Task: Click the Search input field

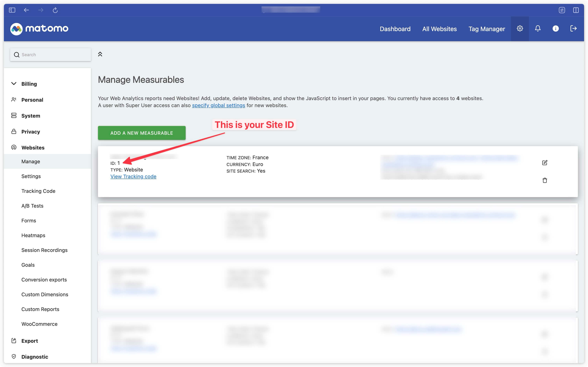Action: (50, 54)
